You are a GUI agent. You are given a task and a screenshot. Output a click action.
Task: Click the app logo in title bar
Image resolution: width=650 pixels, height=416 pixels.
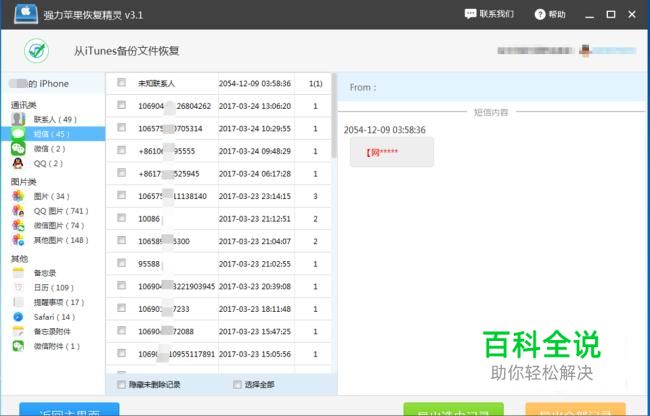(26, 14)
